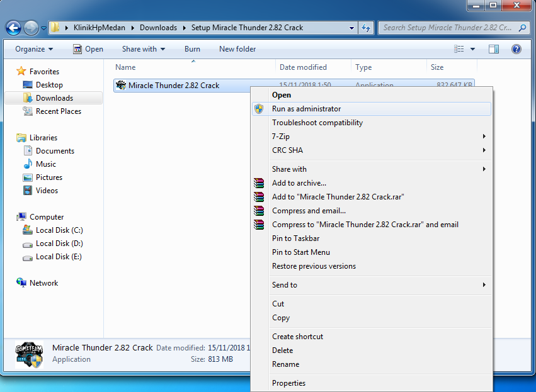Click the file thumbnail in details pane
The height and width of the screenshot is (392, 536).
point(30,354)
